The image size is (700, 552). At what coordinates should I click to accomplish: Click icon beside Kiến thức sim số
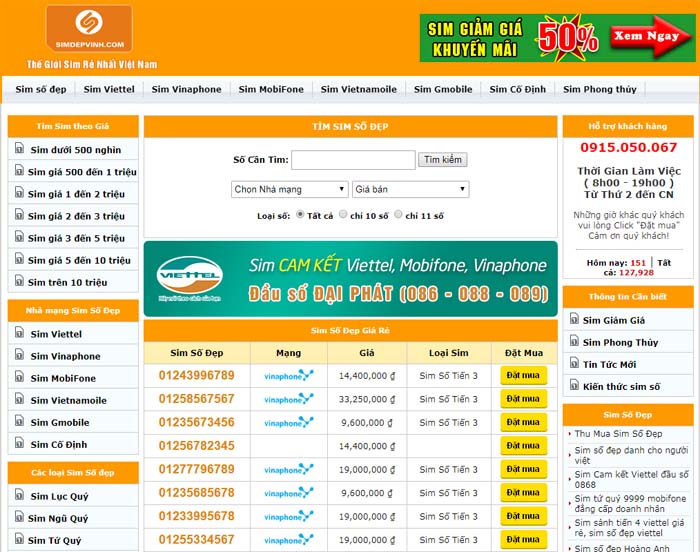[x=573, y=386]
